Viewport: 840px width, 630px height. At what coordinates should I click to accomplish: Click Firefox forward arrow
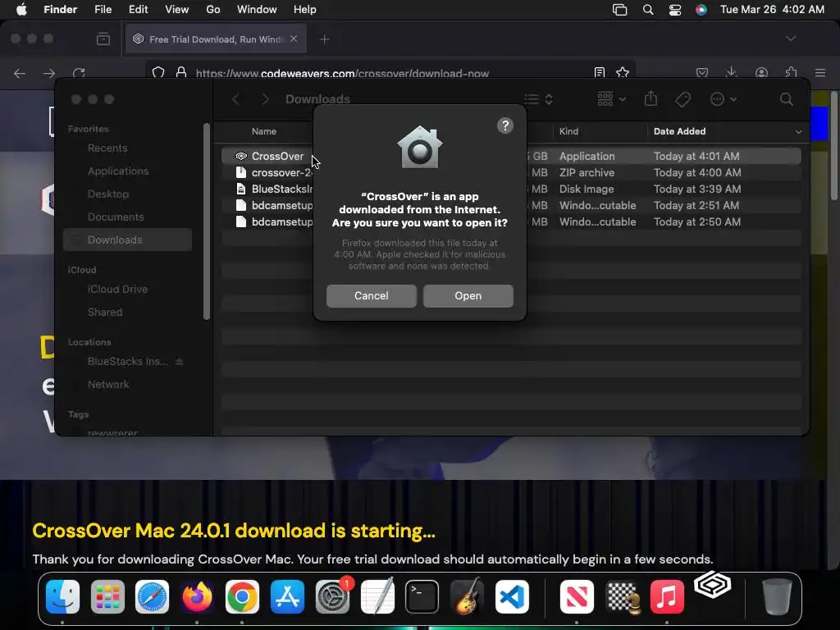coord(48,73)
